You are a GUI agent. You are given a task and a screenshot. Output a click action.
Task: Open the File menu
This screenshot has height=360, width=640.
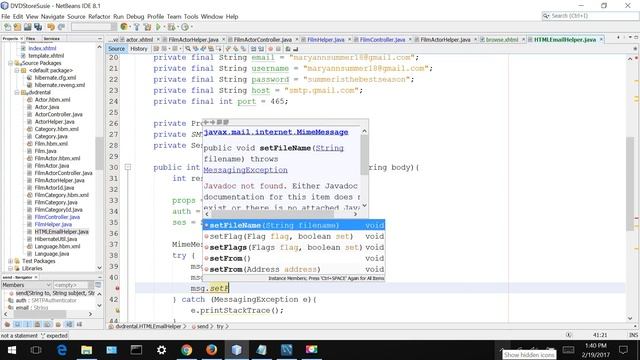[x=6, y=16]
